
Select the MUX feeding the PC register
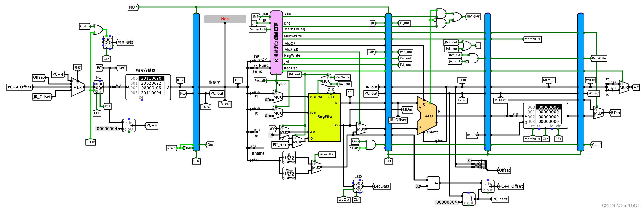(78, 87)
